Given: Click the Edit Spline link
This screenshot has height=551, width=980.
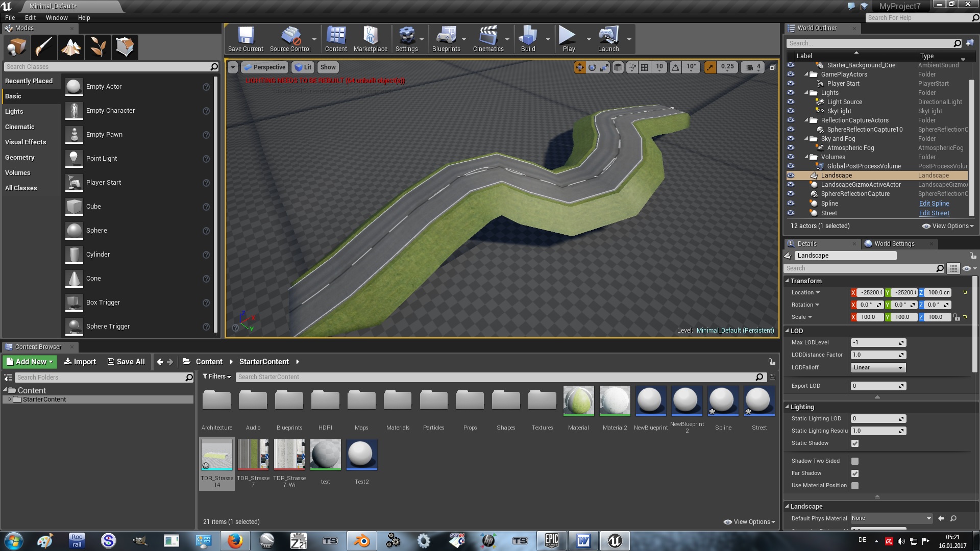Looking at the screenshot, I should click(934, 204).
